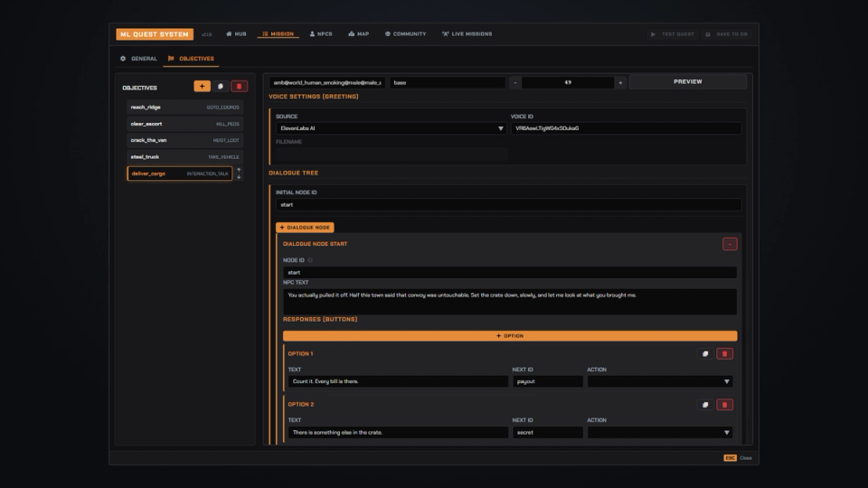The image size is (868, 488).
Task: Delete OPTION 2 with red trash icon
Action: click(x=724, y=405)
